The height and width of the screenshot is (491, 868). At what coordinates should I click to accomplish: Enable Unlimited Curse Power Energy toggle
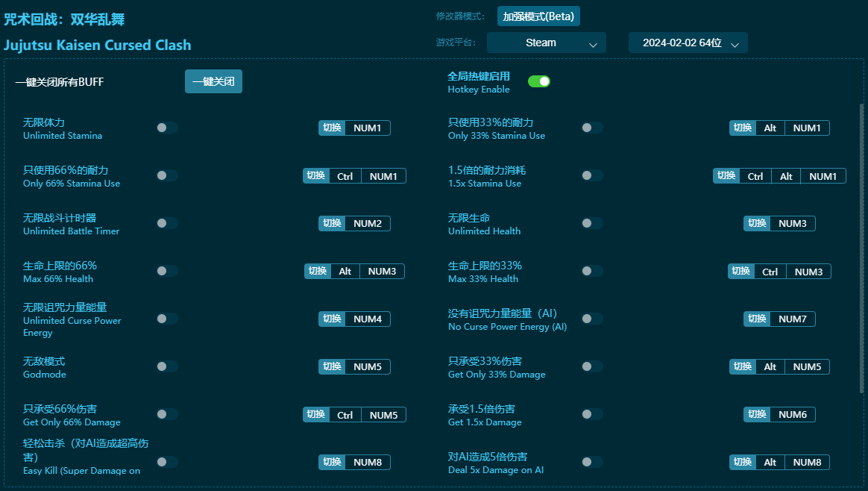[166, 318]
